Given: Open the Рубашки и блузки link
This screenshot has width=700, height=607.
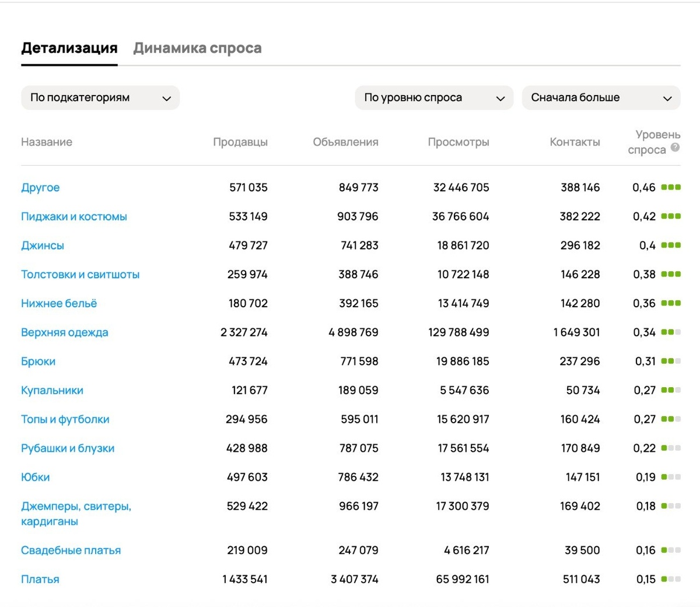Looking at the screenshot, I should point(68,448).
